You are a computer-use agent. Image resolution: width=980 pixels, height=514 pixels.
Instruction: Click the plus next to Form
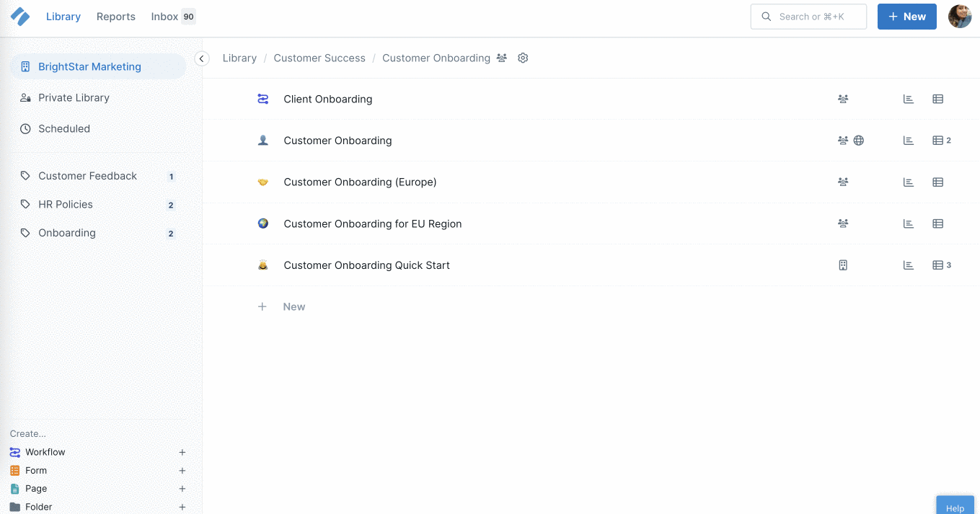click(x=182, y=470)
